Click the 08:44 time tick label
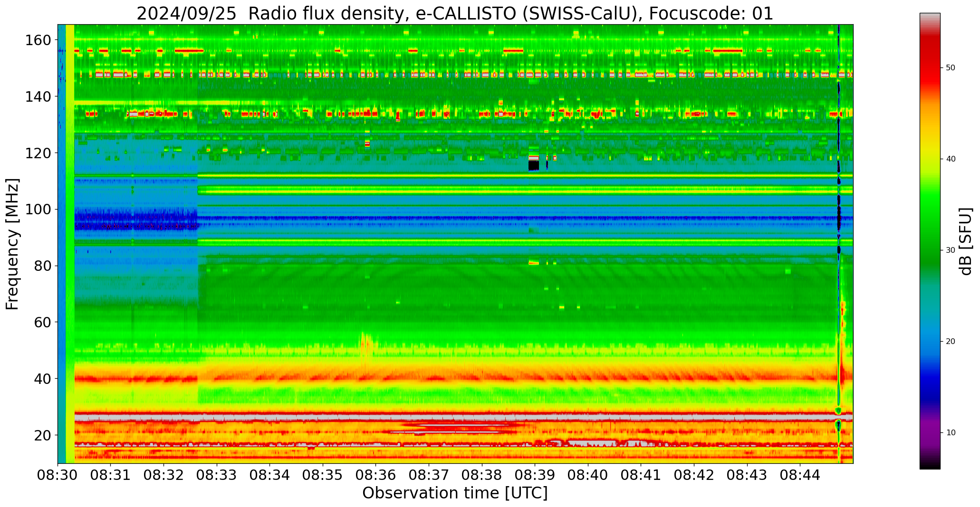 (800, 476)
